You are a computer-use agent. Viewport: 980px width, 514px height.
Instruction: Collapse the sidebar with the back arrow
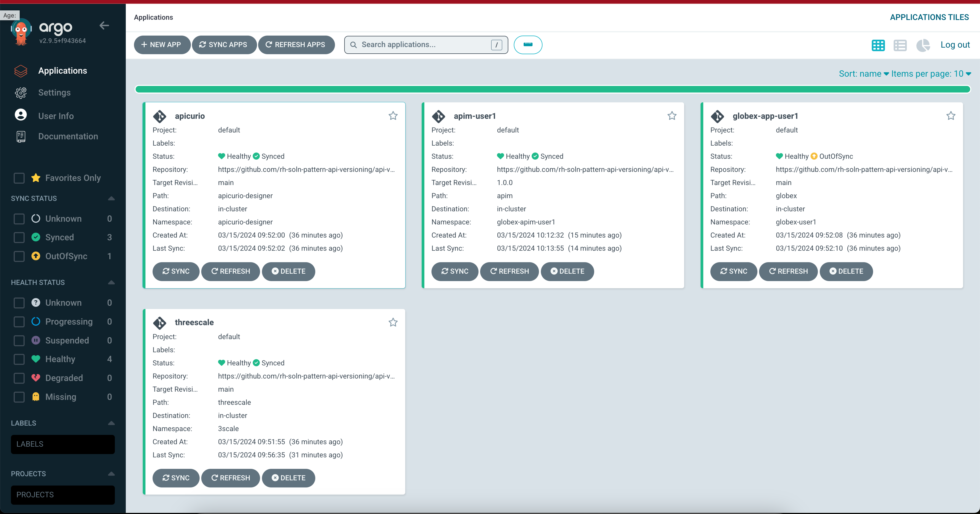(x=104, y=25)
